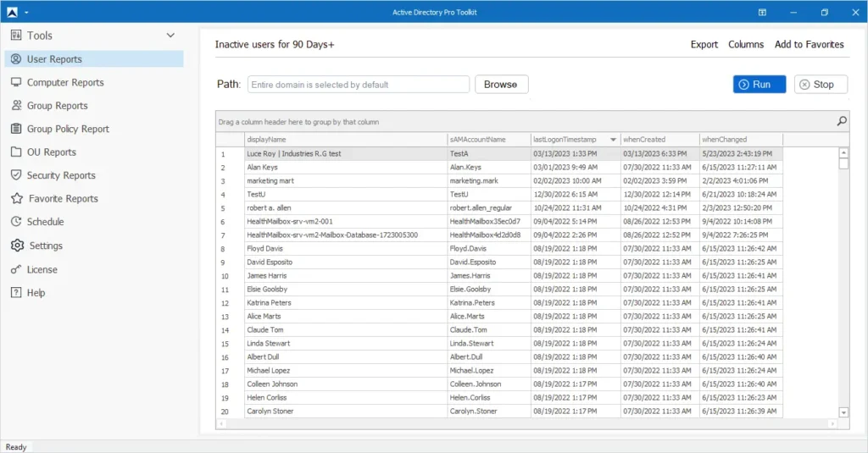Select the Katrina Peters display name
Image resolution: width=868 pixels, height=453 pixels.
346,302
